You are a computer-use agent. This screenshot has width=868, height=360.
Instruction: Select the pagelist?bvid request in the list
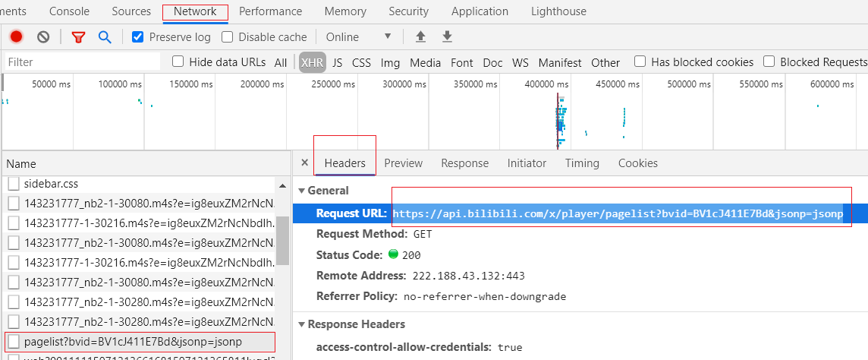pos(133,342)
